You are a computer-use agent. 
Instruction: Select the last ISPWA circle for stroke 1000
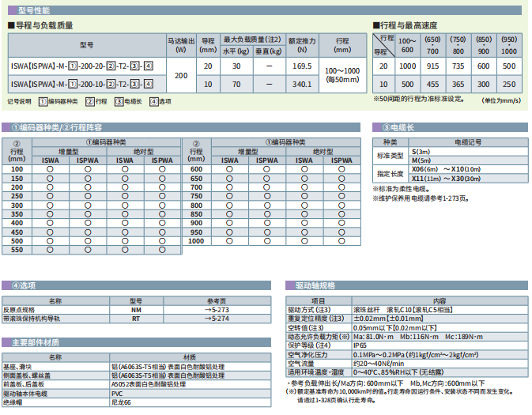[342, 241]
